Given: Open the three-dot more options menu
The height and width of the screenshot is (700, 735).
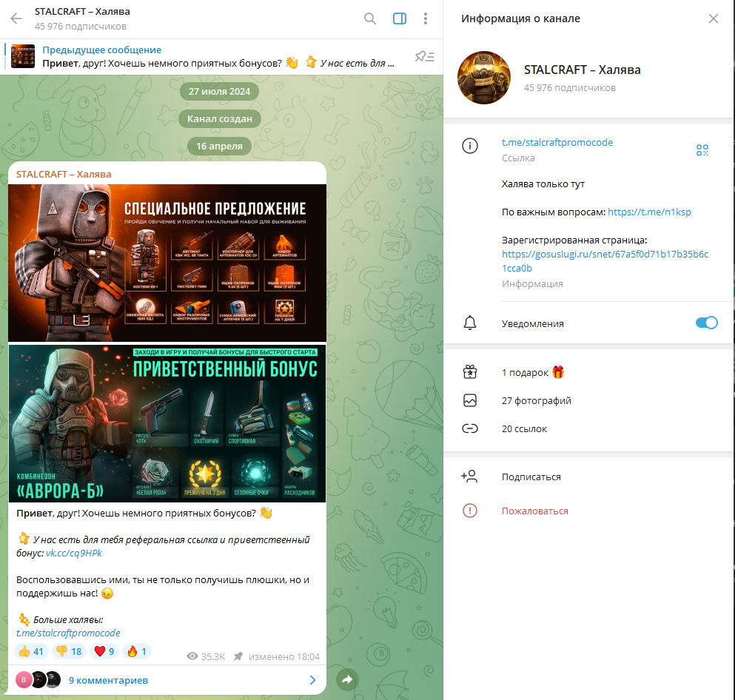Looking at the screenshot, I should click(425, 18).
